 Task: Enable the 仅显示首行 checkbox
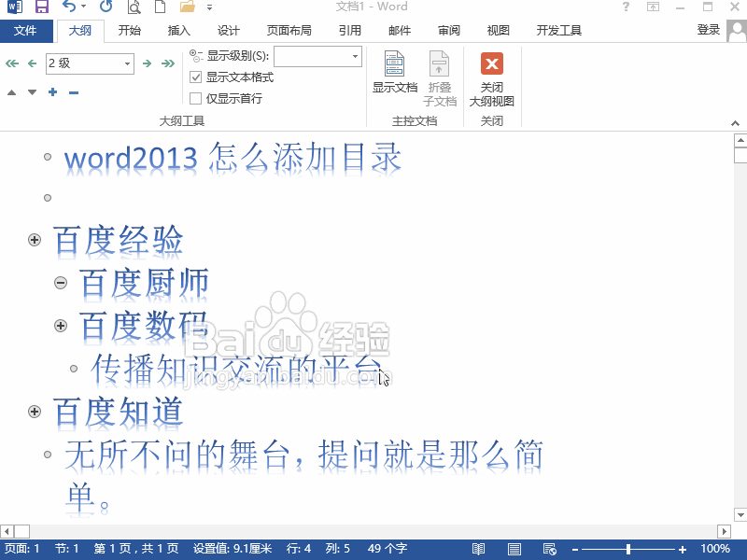tap(195, 99)
